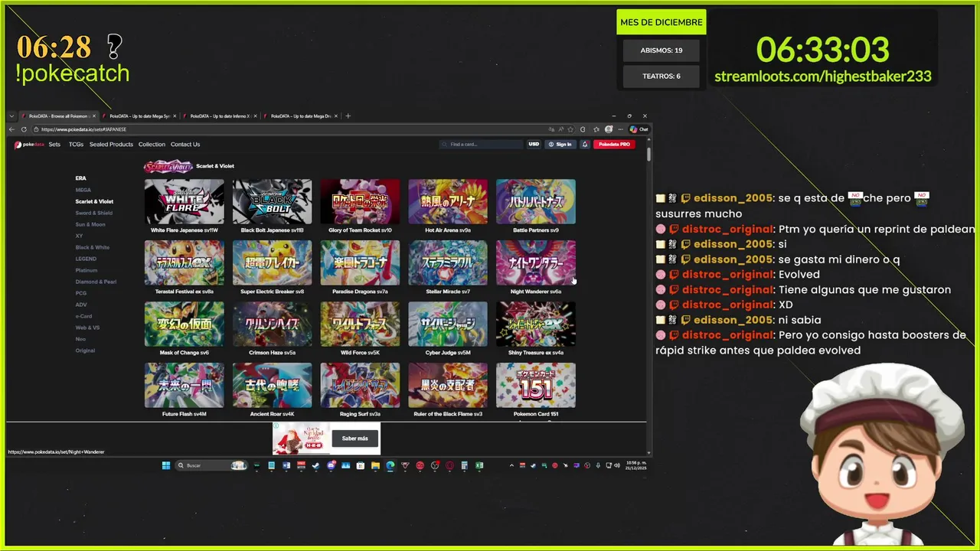
Task: Click the Pokedata logo
Action: pyautogui.click(x=29, y=144)
